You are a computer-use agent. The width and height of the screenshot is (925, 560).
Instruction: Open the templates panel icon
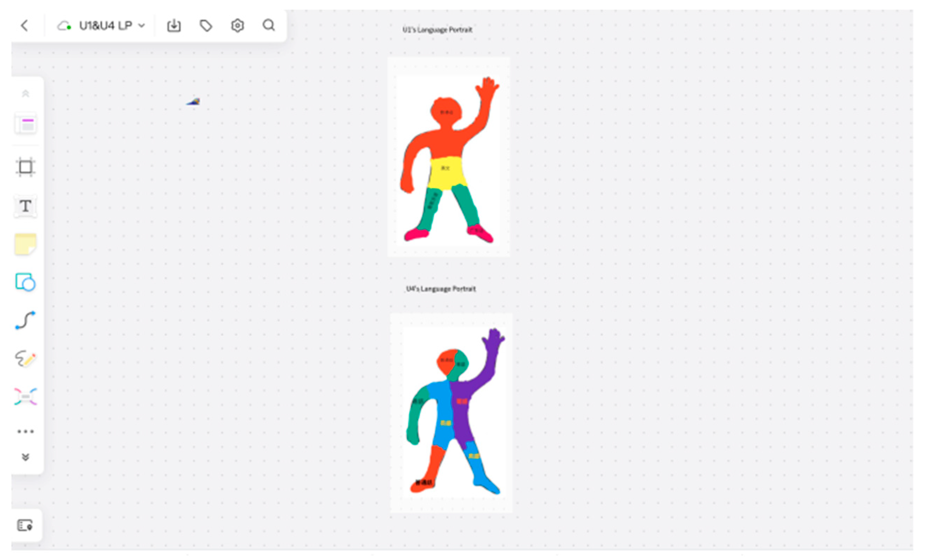point(26,124)
